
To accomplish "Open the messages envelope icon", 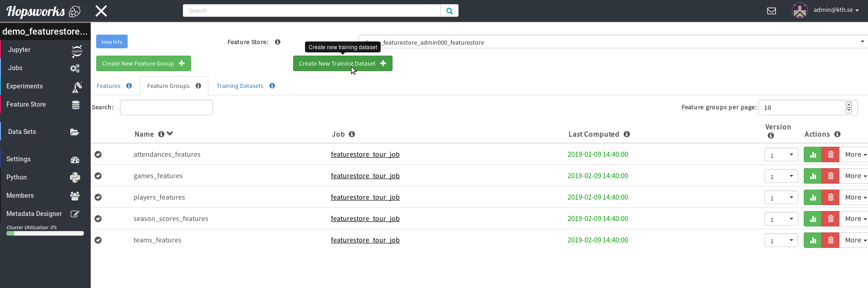I will tap(771, 11).
